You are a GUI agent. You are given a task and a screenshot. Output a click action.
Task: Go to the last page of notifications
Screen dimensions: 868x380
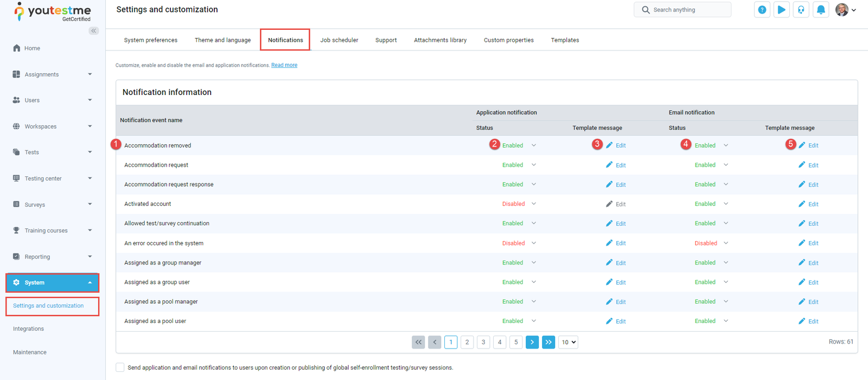pyautogui.click(x=548, y=342)
